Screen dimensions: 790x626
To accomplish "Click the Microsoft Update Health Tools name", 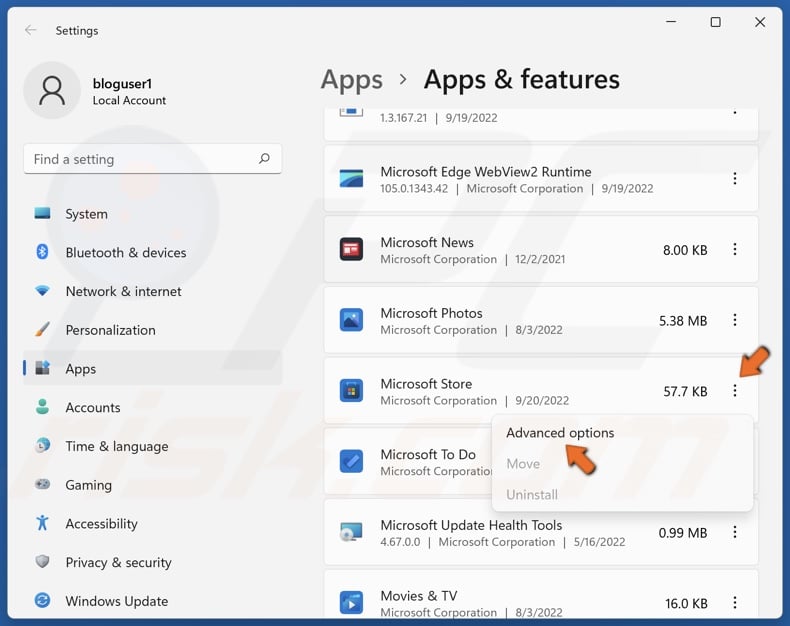I will 471,525.
